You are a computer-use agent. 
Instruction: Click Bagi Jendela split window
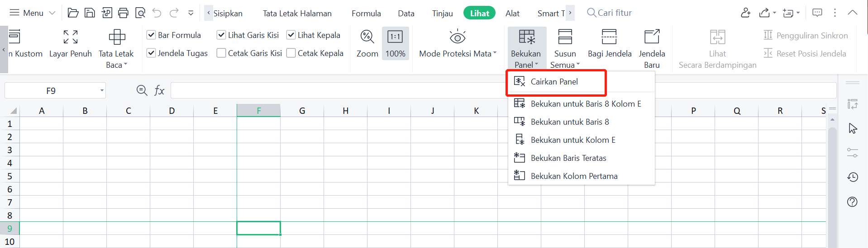click(610, 44)
